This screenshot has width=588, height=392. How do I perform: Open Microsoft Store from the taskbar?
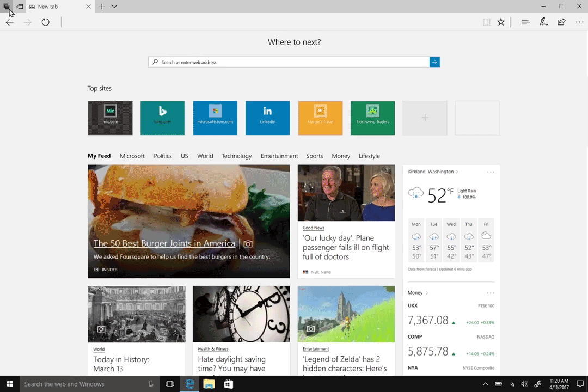pyautogui.click(x=228, y=384)
